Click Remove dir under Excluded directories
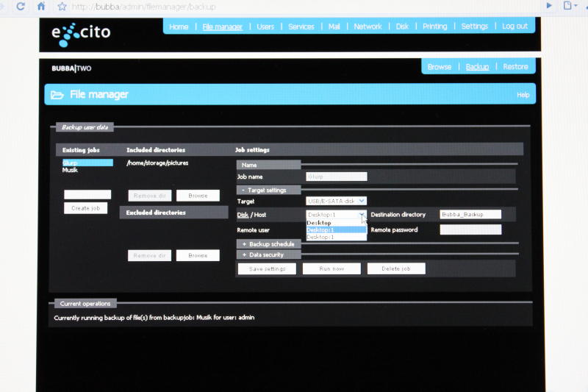Viewport: 588px width, 392px height. point(149,255)
